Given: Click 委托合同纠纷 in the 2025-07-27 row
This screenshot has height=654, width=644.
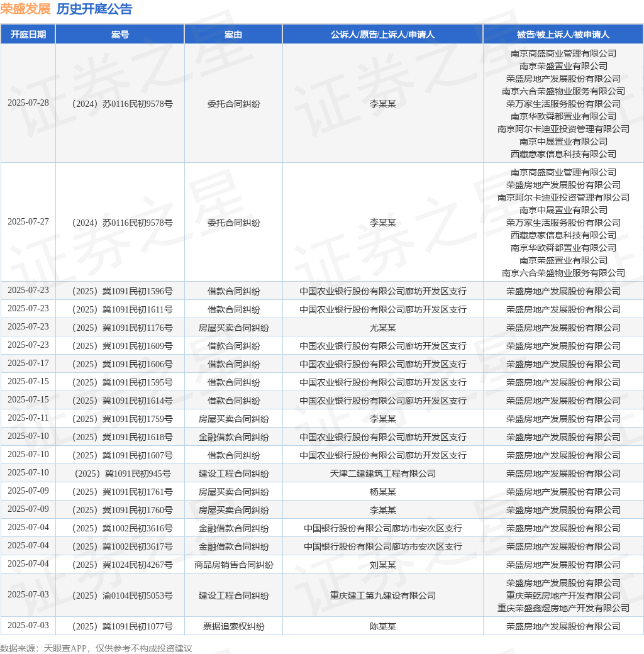Looking at the screenshot, I should (233, 223).
